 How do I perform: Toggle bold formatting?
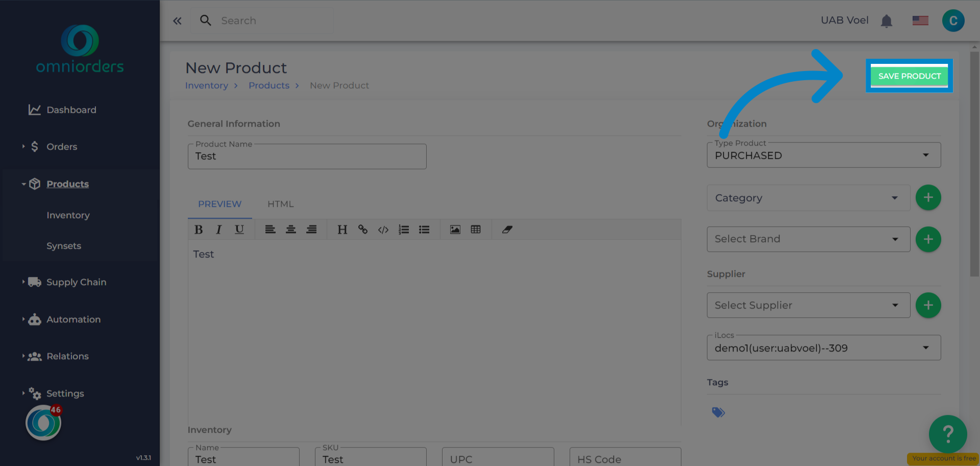(199, 229)
